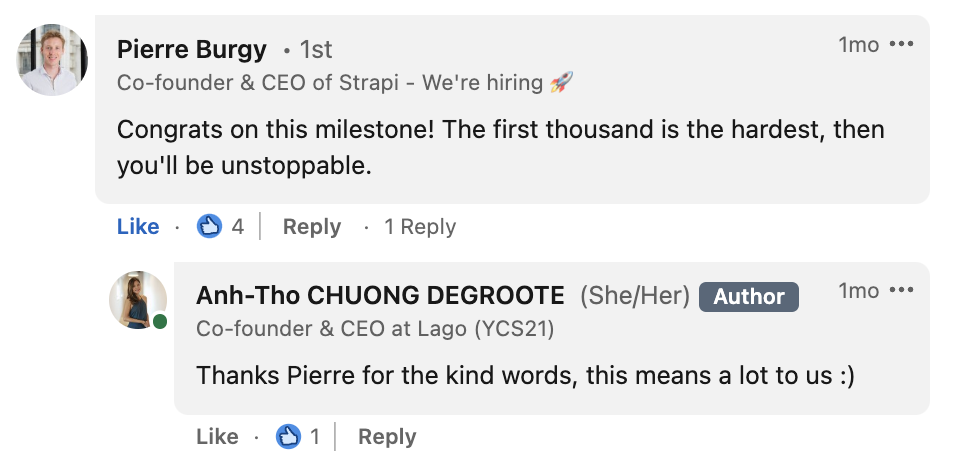The image size is (956, 470).
Task: Open the three-dot menu on Pierre's comment
Action: 902,45
